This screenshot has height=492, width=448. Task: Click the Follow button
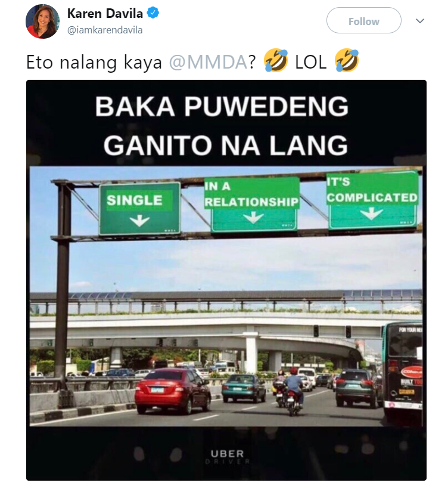click(363, 21)
